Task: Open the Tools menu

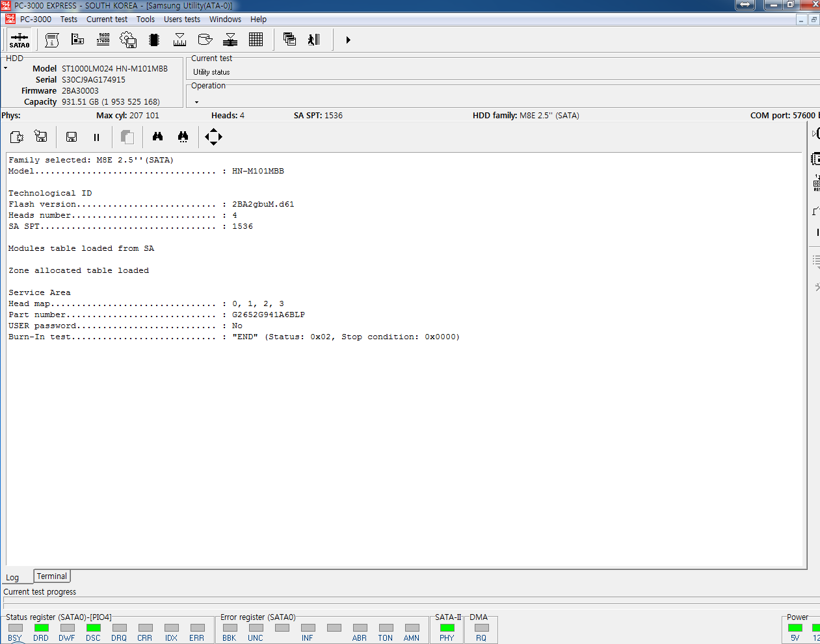Action: (x=146, y=19)
